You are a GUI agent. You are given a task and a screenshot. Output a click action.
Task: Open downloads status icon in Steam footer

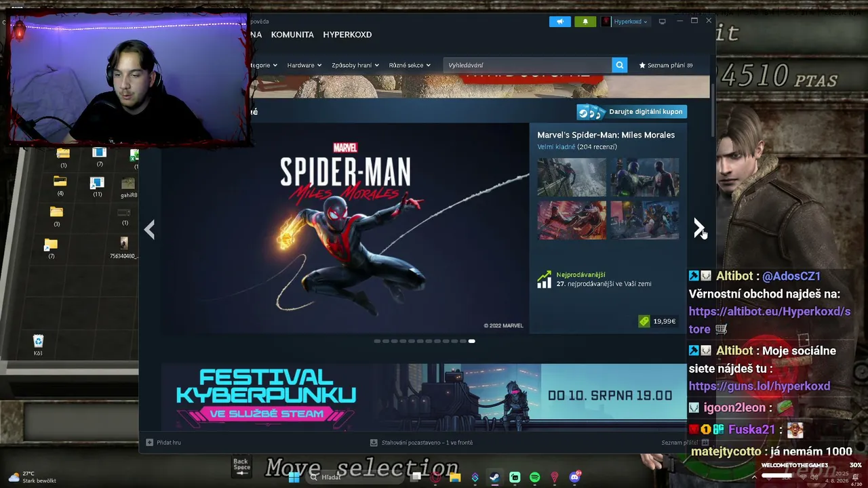[374, 443]
